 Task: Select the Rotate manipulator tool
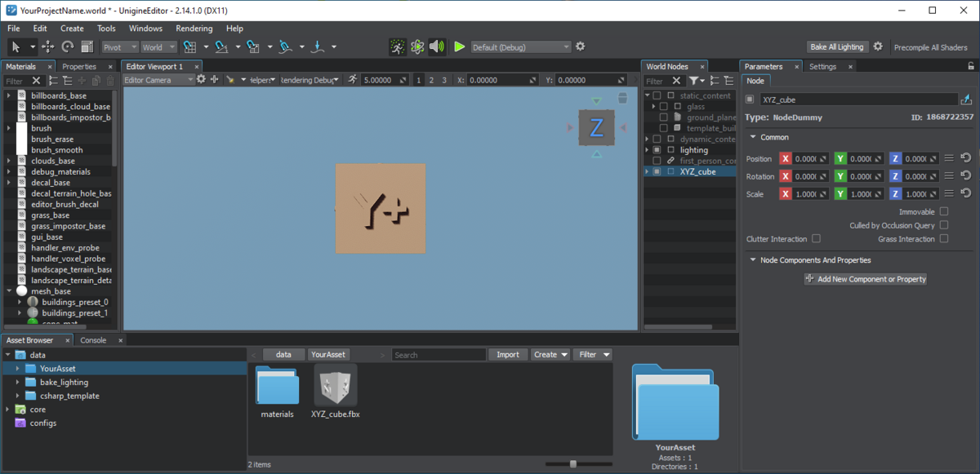click(x=68, y=47)
